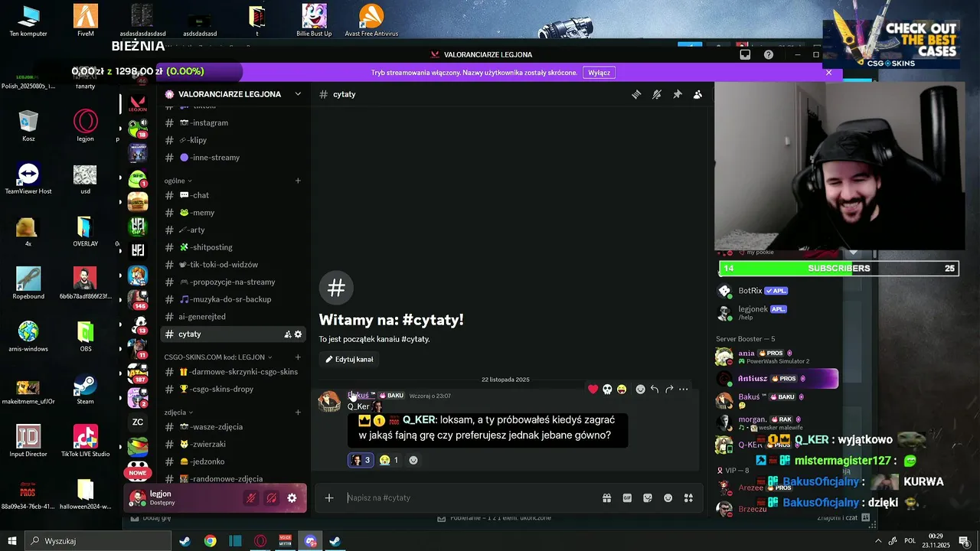The height and width of the screenshot is (551, 980).
Task: Click Edytuj kanał button
Action: 349,360
